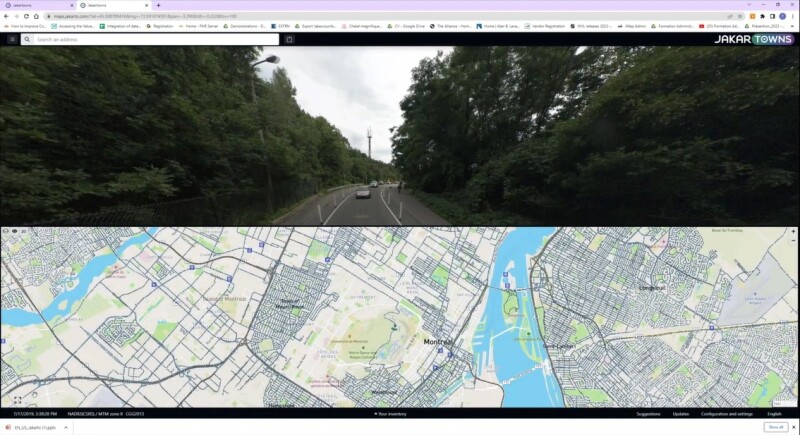Toggle fullscreen for the map panel
The image size is (800, 435).
(17, 400)
